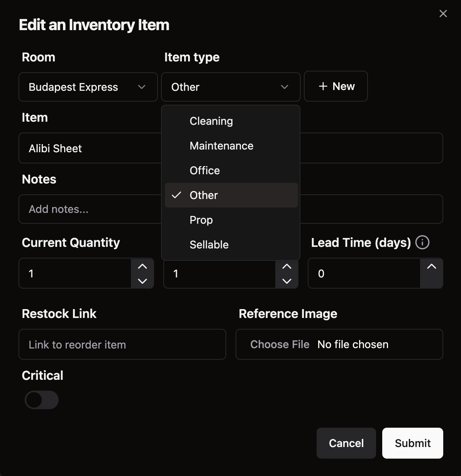Increment the middle quantity field stepper

(286, 266)
